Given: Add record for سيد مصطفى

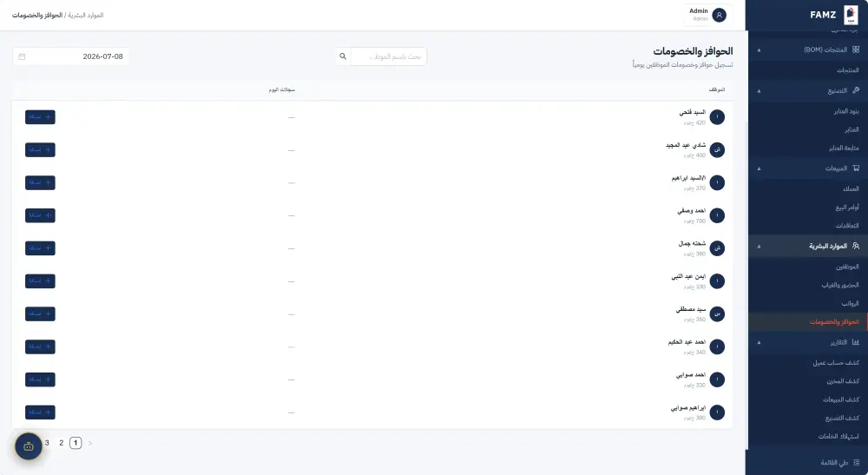Looking at the screenshot, I should (x=40, y=313).
